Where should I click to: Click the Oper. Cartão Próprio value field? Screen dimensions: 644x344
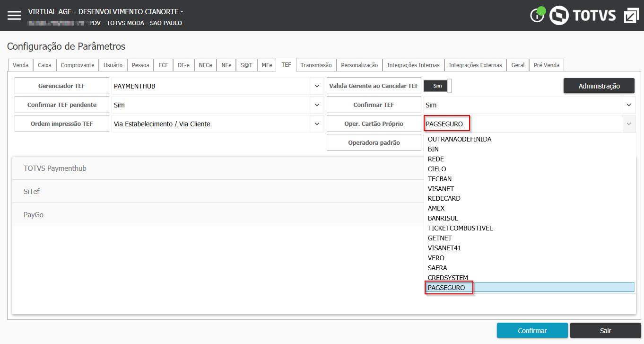[x=523, y=124]
